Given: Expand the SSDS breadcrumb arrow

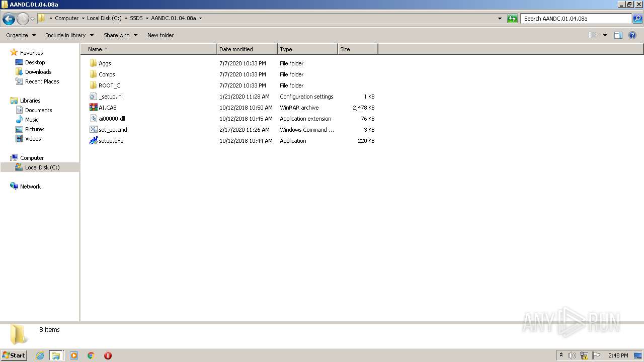Looking at the screenshot, I should [x=147, y=18].
